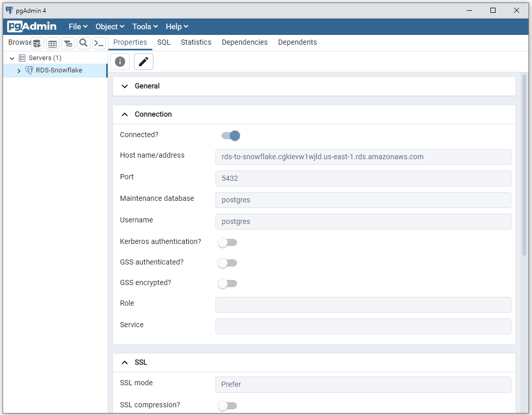Screen dimensions: 532x415
Task: Minimize the pgAdmin 4 window
Action: tap(469, 10)
